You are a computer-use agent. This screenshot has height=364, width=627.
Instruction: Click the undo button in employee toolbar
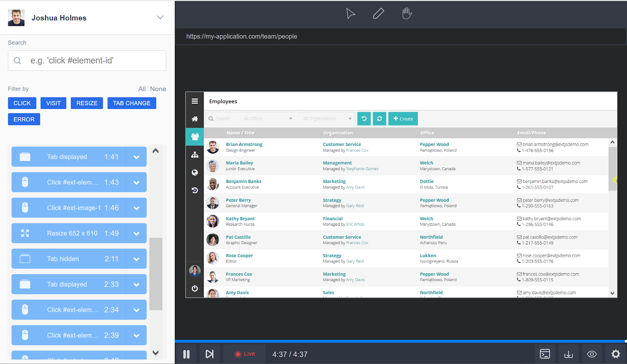[x=364, y=119]
